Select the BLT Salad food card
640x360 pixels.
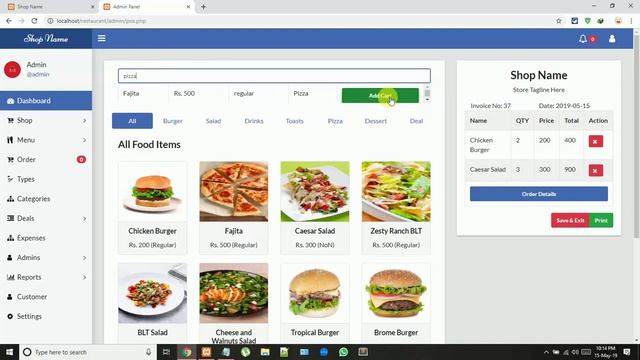tap(152, 303)
